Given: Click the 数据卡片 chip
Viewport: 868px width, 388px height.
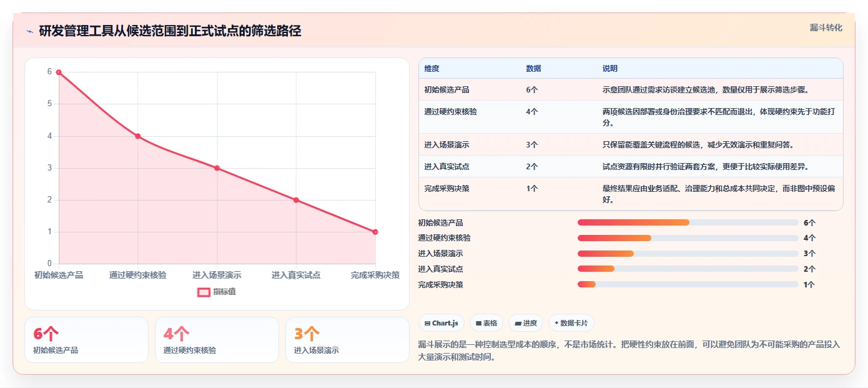Looking at the screenshot, I should tap(571, 323).
